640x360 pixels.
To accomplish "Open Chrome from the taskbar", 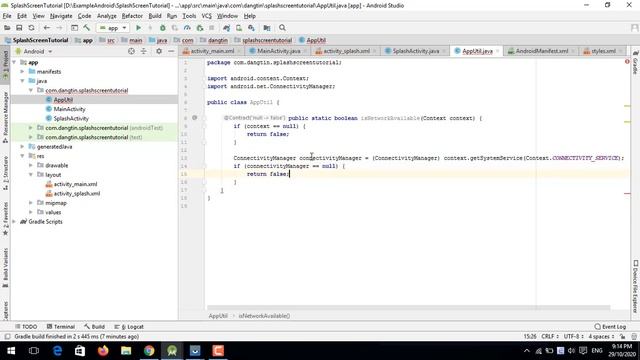I will [149, 351].
